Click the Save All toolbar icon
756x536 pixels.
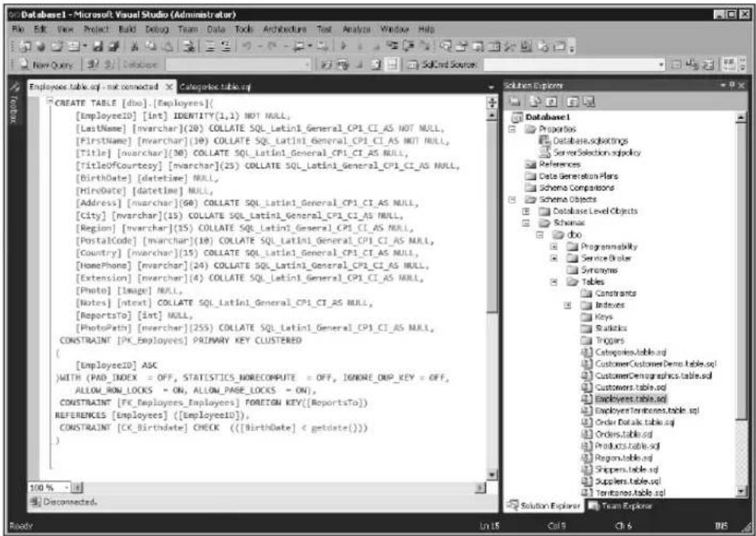113,46
